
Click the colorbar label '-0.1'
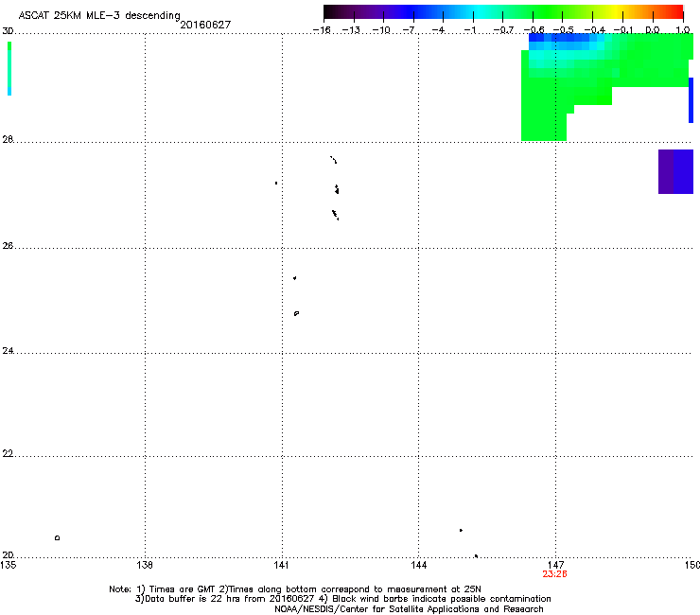point(623,30)
